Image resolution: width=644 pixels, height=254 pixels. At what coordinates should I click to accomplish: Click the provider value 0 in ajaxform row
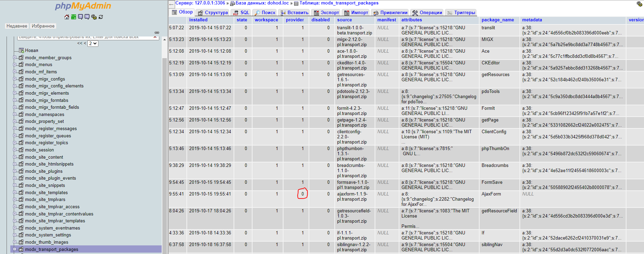point(303,194)
